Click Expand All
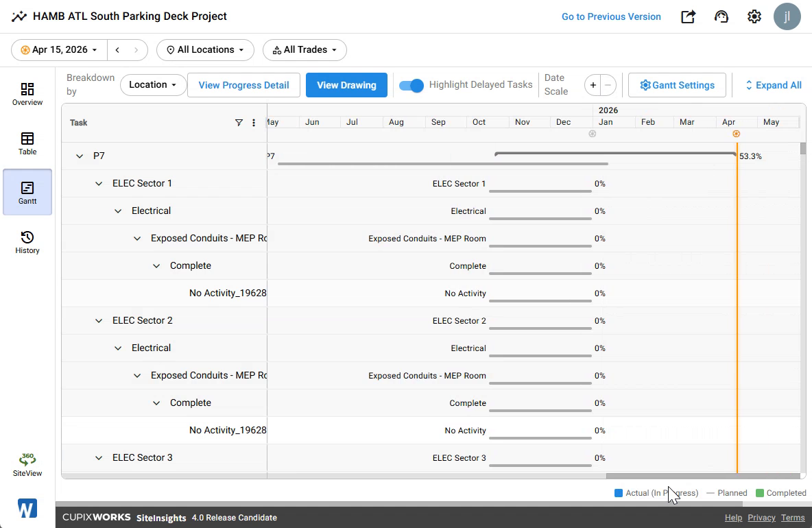This screenshot has width=812, height=528. pyautogui.click(x=773, y=85)
